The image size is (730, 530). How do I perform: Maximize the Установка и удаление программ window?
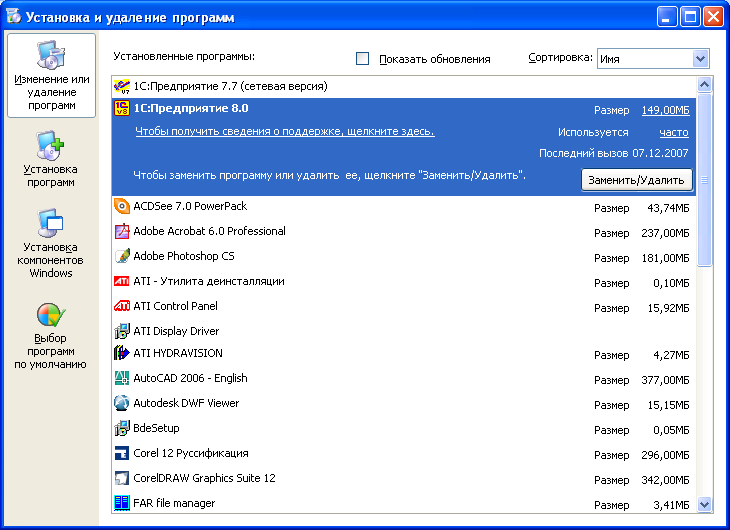click(690, 17)
